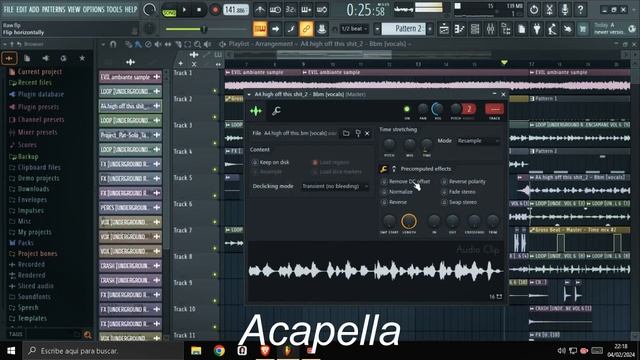Screen dimensions: 640x360
Task: Open the Piano roll view icon
Action: coord(460,29)
